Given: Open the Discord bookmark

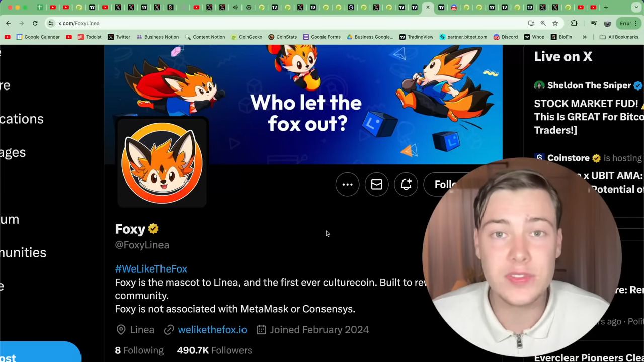Looking at the screenshot, I should [505, 37].
